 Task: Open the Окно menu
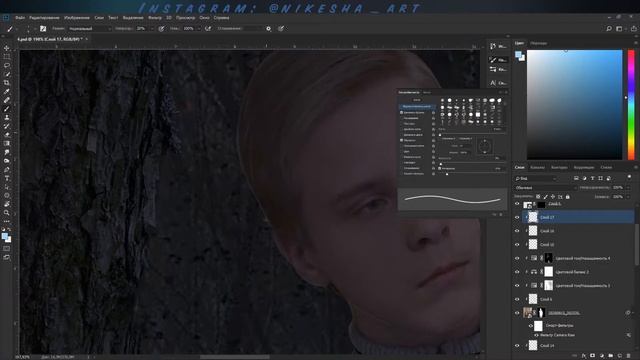tap(204, 18)
